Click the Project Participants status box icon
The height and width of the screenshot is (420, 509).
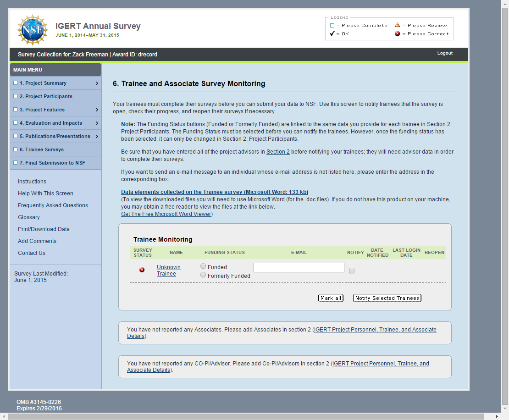[15, 96]
